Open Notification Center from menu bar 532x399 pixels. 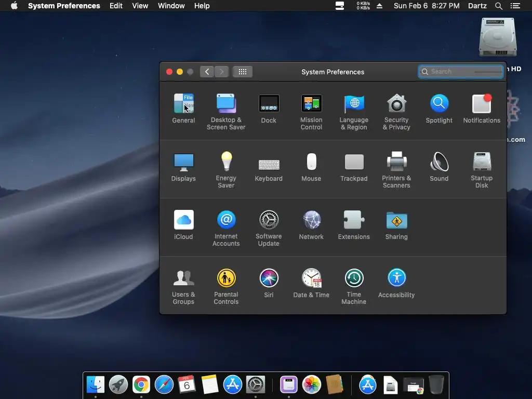pos(515,6)
